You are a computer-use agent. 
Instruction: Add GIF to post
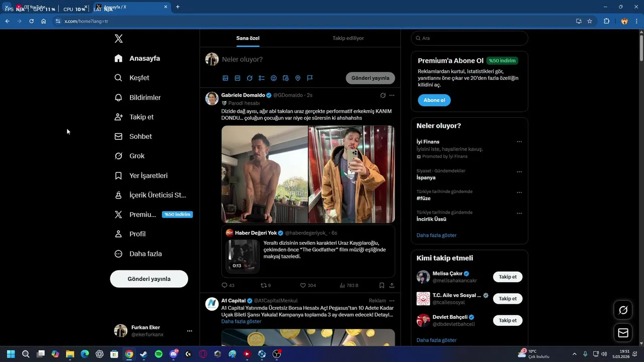coord(237,78)
